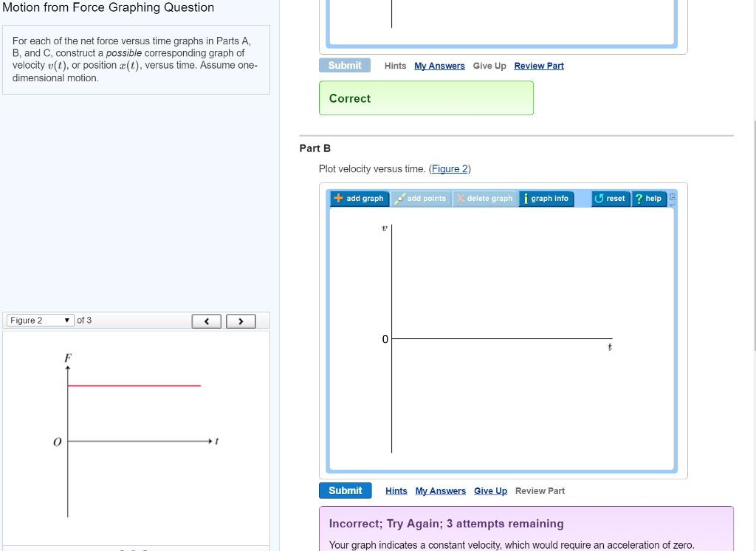
Task: Select Part B section heading
Action: (315, 148)
